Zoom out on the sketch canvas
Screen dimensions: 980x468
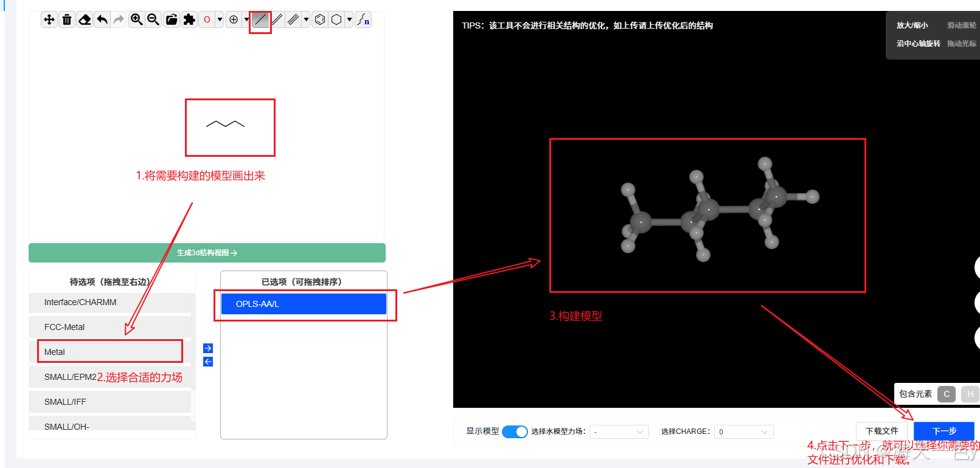(x=153, y=19)
